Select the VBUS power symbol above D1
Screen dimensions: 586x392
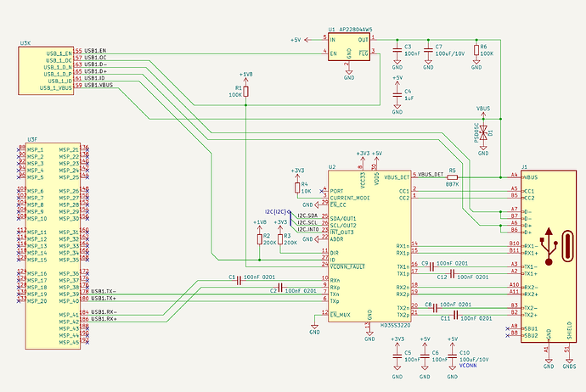[483, 110]
